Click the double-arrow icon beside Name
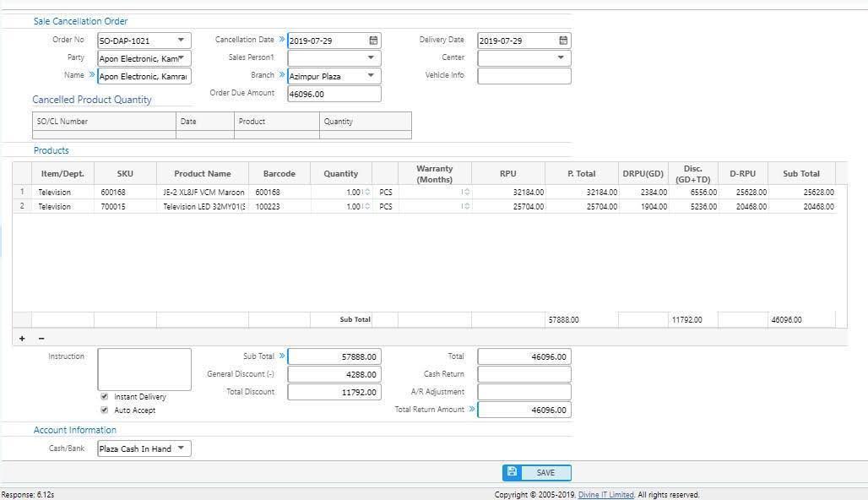Image resolution: width=868 pixels, height=500 pixels. [92, 75]
